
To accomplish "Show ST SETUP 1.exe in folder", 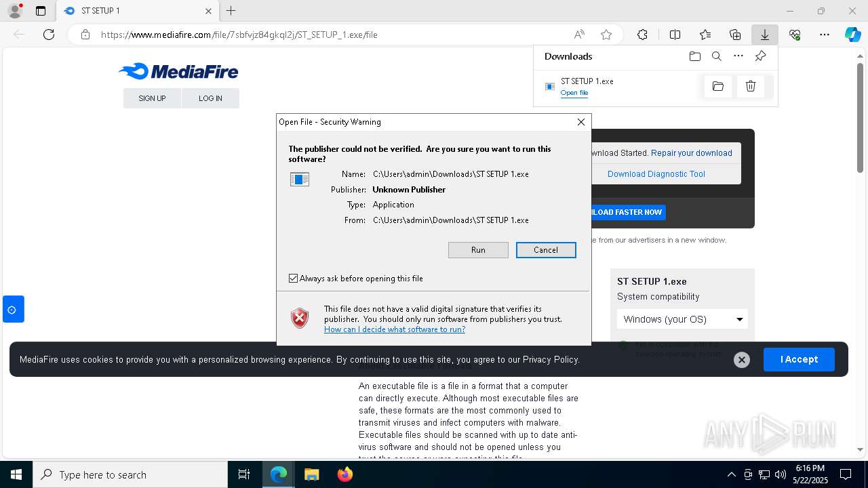I will [x=718, y=86].
